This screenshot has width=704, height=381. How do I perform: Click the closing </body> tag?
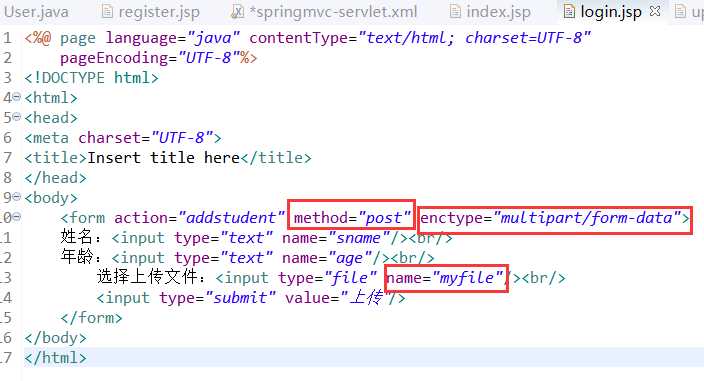tap(56, 338)
